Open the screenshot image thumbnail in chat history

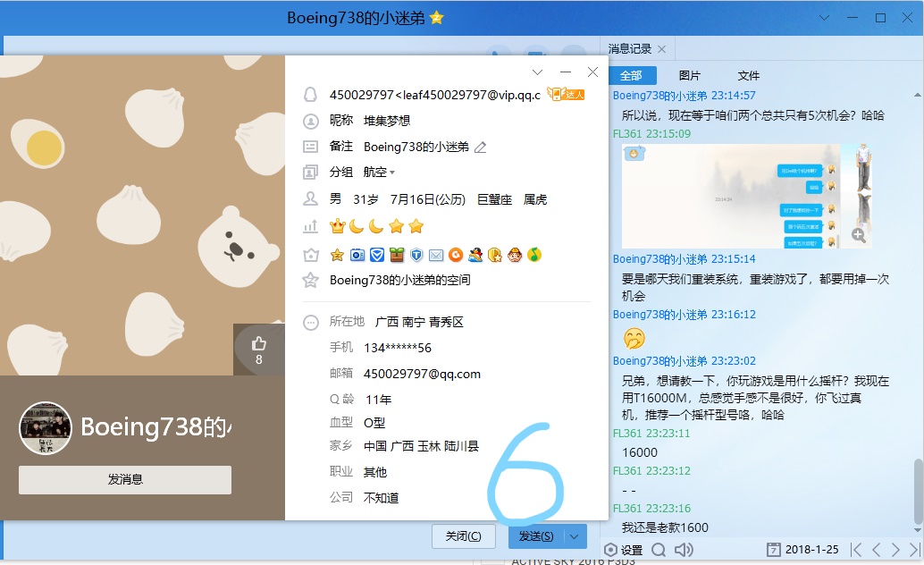click(746, 196)
